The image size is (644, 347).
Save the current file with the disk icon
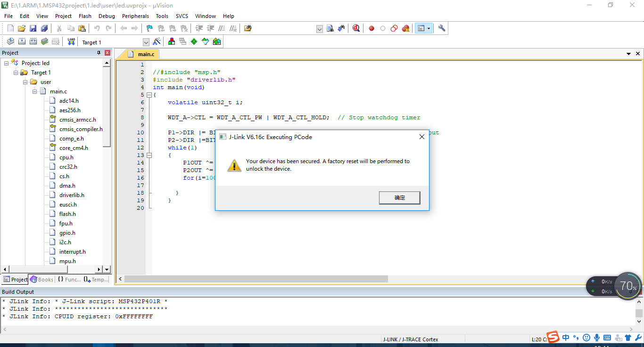(x=33, y=28)
